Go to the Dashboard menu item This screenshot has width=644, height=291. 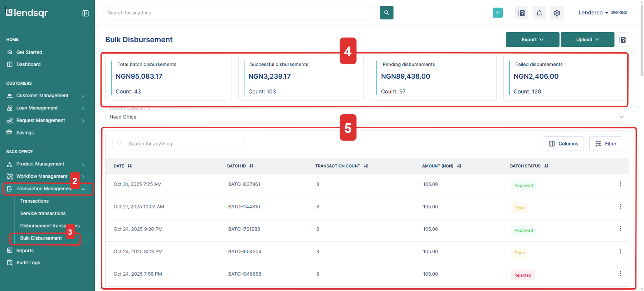(28, 64)
